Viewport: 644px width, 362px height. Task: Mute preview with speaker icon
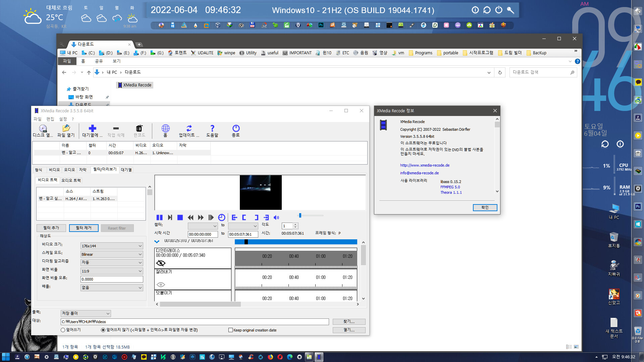click(x=276, y=218)
